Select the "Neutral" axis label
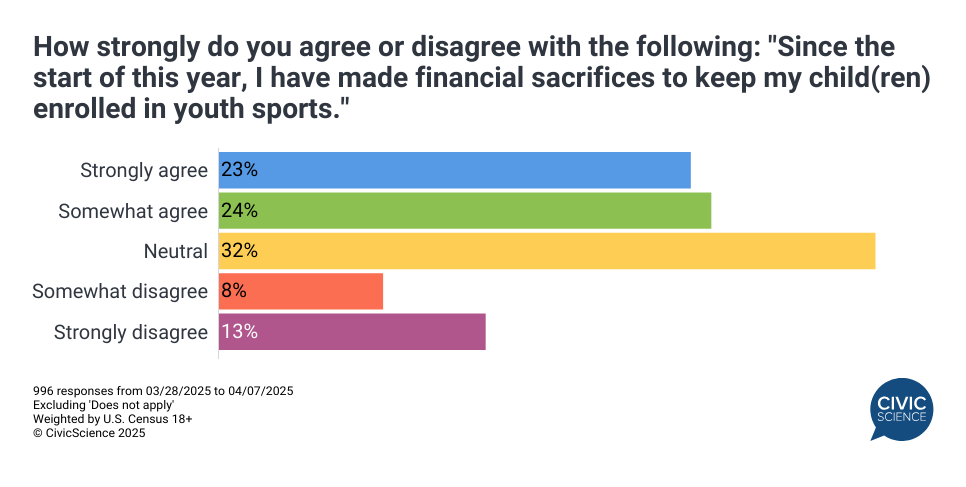Screen dimensions: 966x487 (176, 251)
